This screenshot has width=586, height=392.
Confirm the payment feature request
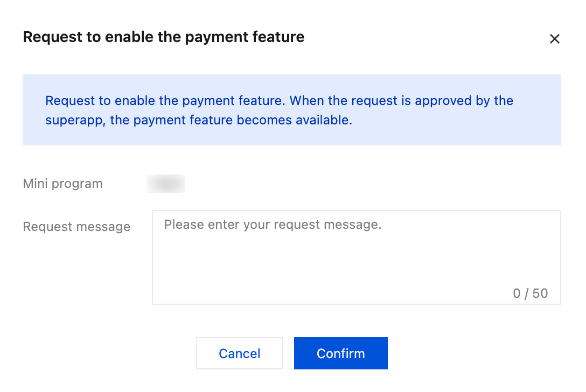coord(340,353)
